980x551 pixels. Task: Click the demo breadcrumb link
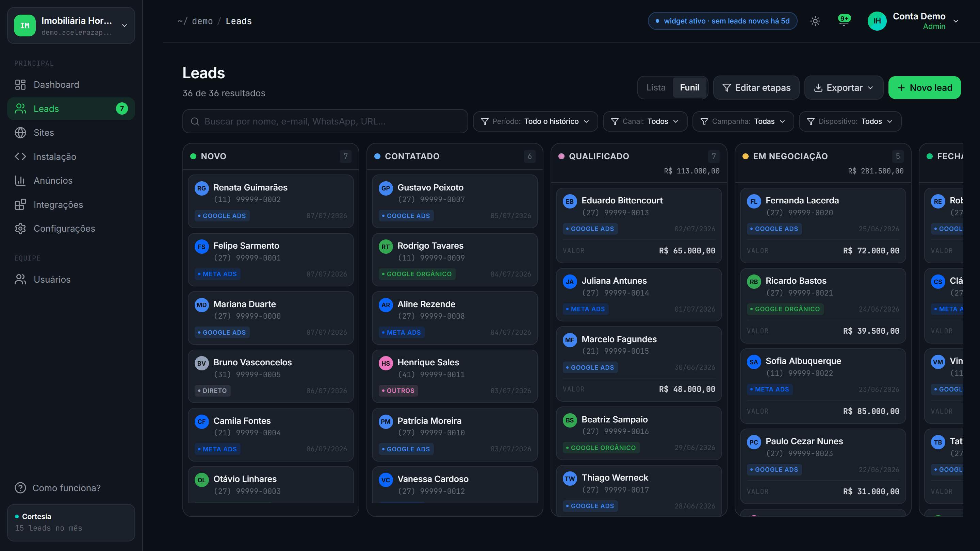(x=202, y=21)
